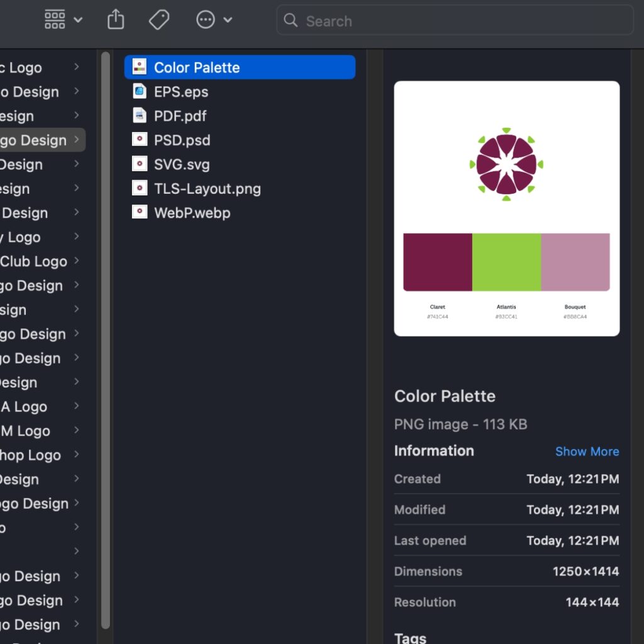Open the More actions ellipsis menu
644x644 pixels.
pos(214,20)
